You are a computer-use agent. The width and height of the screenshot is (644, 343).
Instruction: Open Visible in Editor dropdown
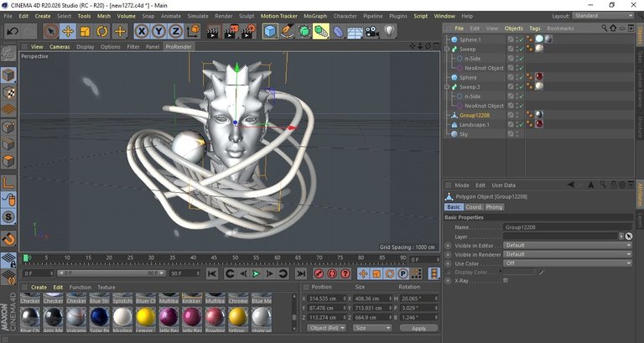click(x=568, y=246)
